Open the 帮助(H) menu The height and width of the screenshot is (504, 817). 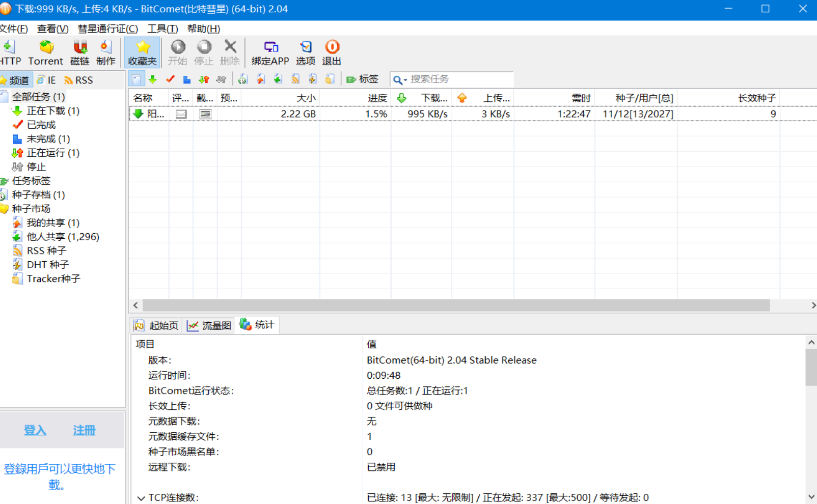(203, 29)
